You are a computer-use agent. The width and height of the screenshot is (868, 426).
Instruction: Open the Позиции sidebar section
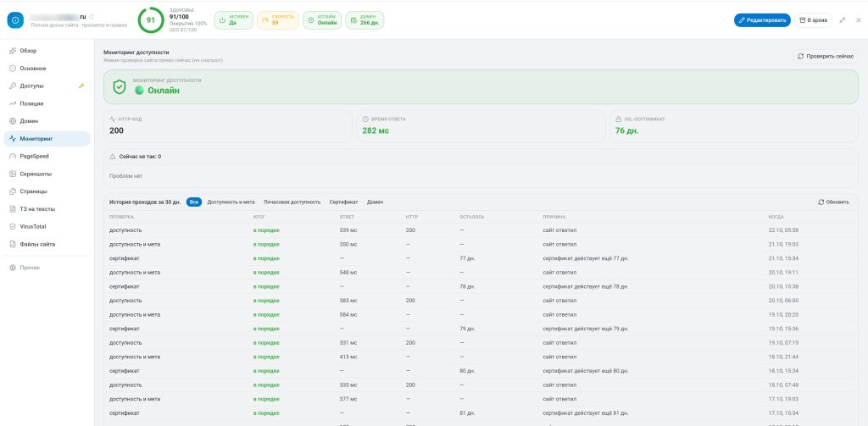(47, 103)
